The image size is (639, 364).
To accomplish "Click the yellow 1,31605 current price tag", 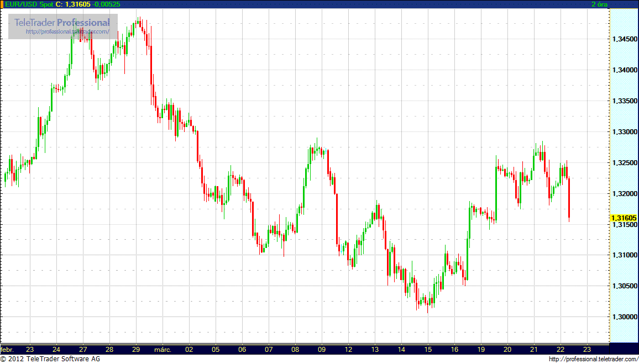I will click(624, 218).
